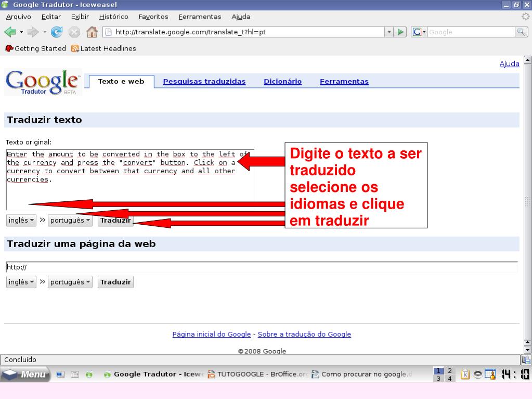Switch to TUTOGOOGLE - BrOffice taskbar window
This screenshot has height=399, width=532.
pyautogui.click(x=258, y=374)
